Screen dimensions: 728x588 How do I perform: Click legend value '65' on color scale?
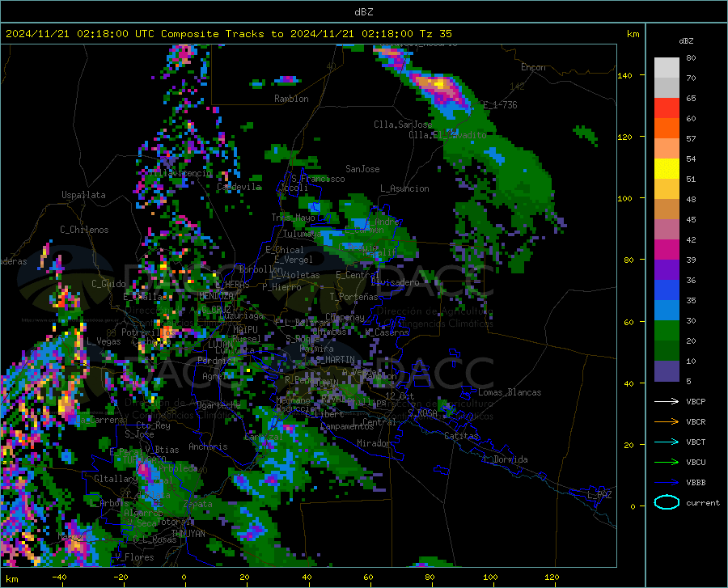click(x=691, y=99)
